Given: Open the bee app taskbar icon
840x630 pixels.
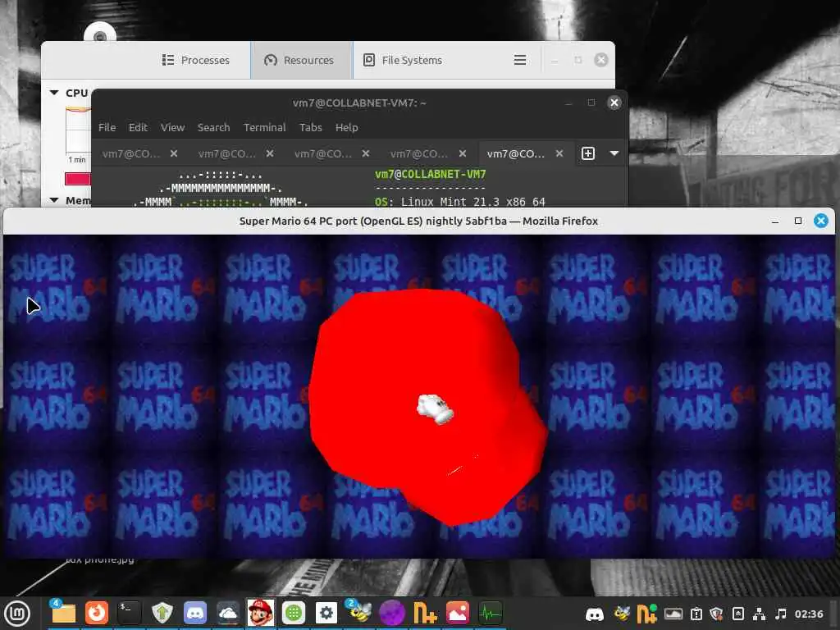Looking at the screenshot, I should pyautogui.click(x=359, y=612).
